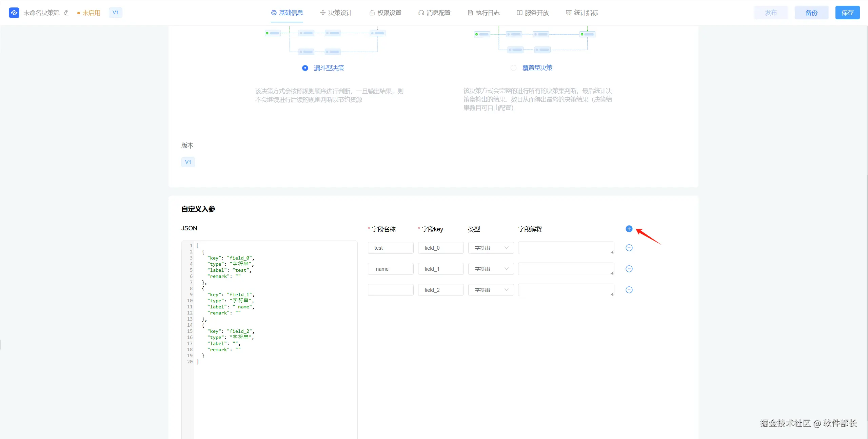Open type dropdown for field_2 row
Image resolution: width=868 pixels, height=439 pixels.
point(491,290)
